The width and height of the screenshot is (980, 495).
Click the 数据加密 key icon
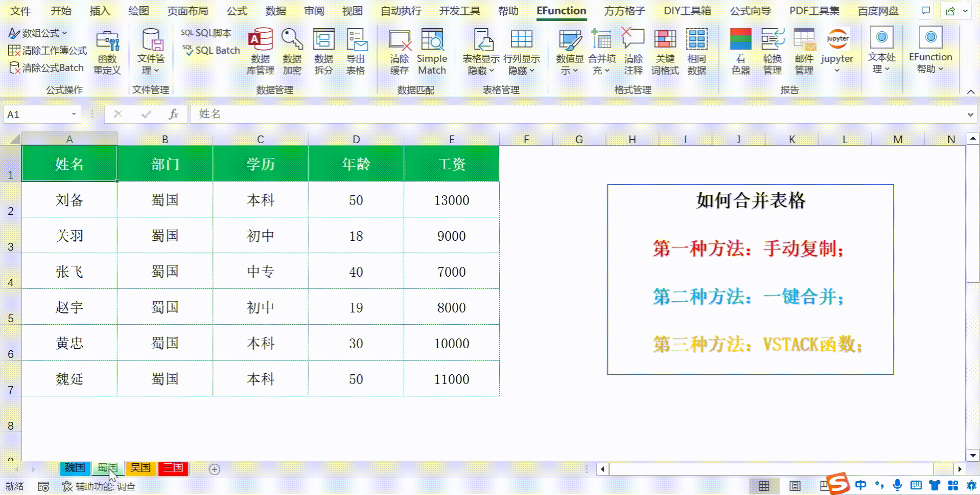[292, 40]
